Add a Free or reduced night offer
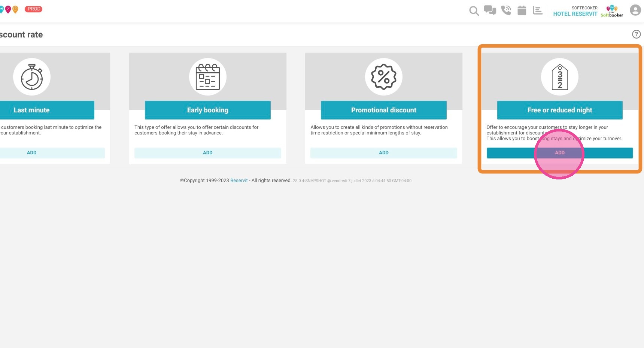 click(560, 153)
